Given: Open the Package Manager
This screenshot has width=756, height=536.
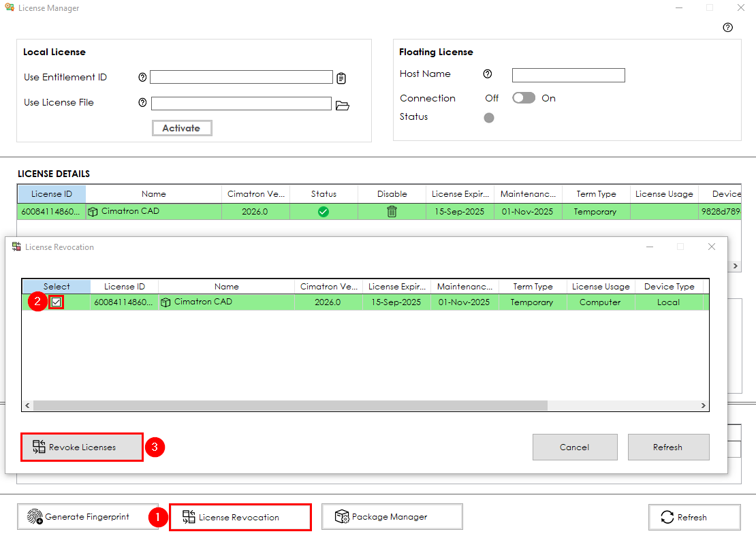Looking at the screenshot, I should click(x=392, y=517).
